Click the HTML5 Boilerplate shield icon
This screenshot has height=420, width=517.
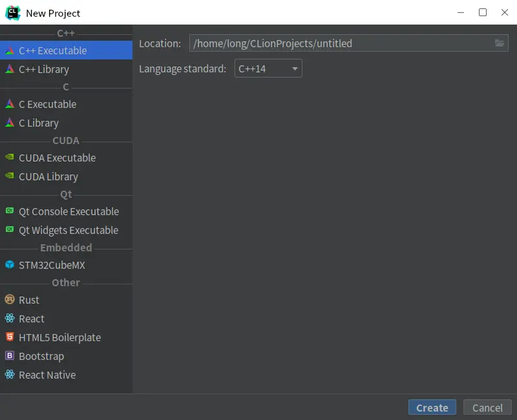click(10, 337)
